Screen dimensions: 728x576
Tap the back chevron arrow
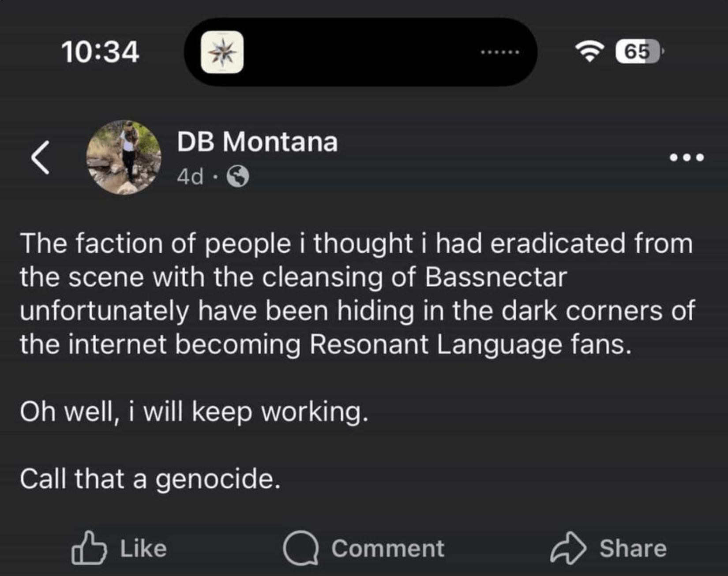(40, 157)
